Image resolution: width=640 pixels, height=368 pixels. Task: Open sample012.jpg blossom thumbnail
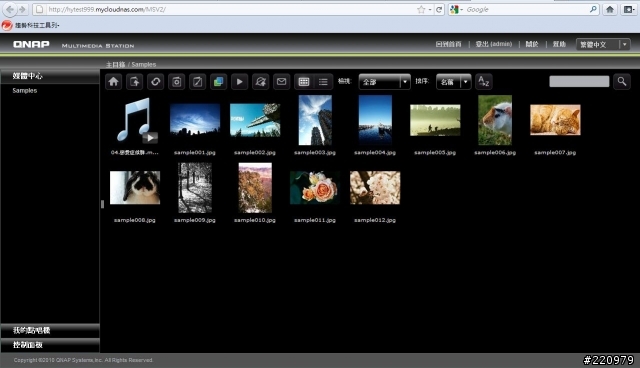[375, 188]
